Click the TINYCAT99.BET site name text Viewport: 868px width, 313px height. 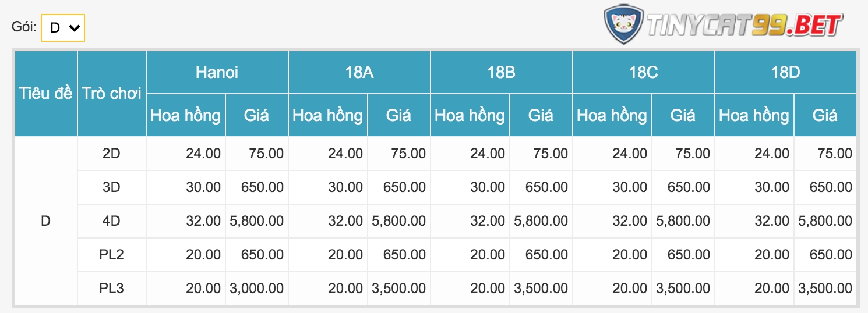pos(744,26)
